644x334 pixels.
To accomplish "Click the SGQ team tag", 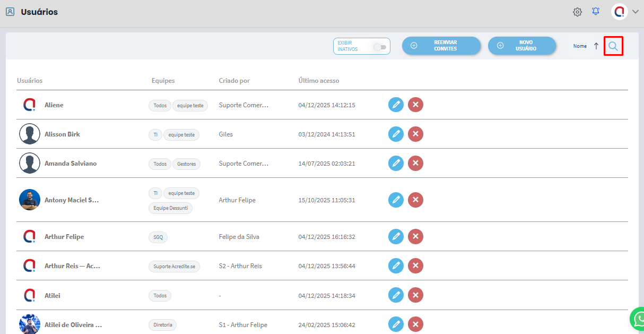I will (158, 237).
